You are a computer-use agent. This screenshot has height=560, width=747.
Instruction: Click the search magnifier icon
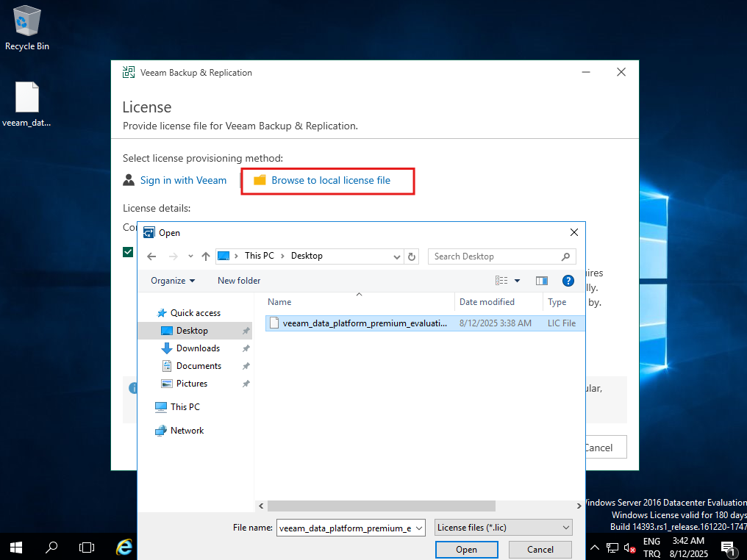pyautogui.click(x=566, y=256)
